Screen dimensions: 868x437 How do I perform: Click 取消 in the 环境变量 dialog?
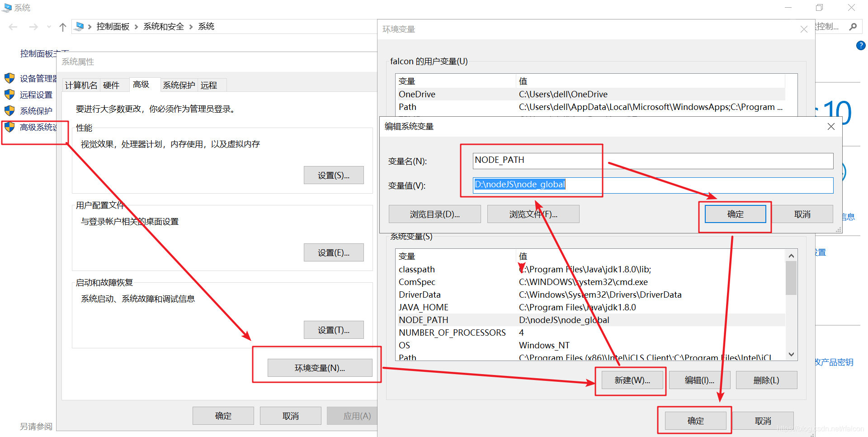(x=763, y=421)
